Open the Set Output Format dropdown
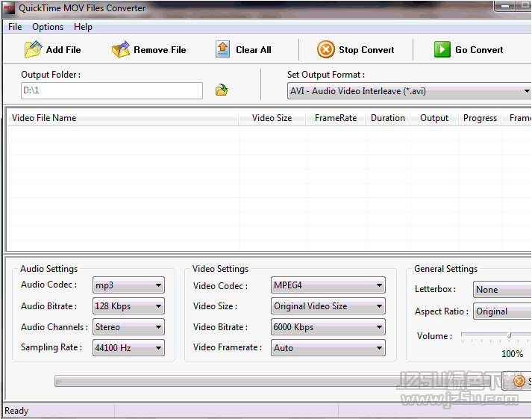Image resolution: width=532 pixels, height=419 pixels. coord(409,91)
